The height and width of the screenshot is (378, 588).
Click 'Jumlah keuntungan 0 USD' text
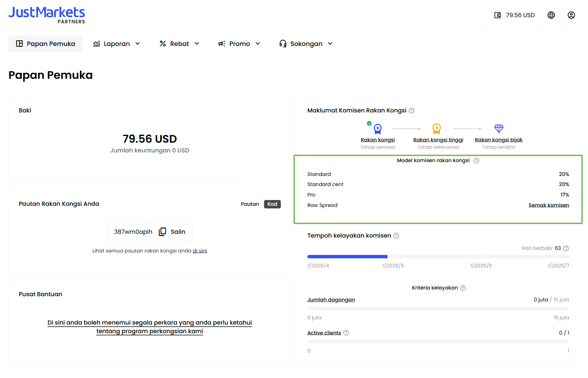click(x=150, y=151)
